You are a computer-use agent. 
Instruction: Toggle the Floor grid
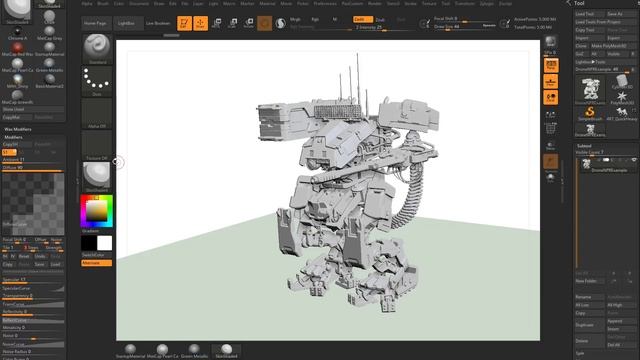551,81
